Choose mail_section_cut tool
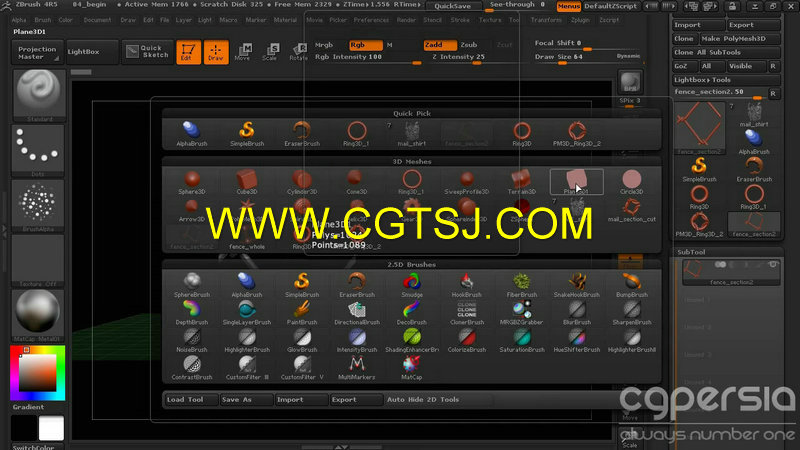The height and width of the screenshot is (450, 800). click(632, 210)
